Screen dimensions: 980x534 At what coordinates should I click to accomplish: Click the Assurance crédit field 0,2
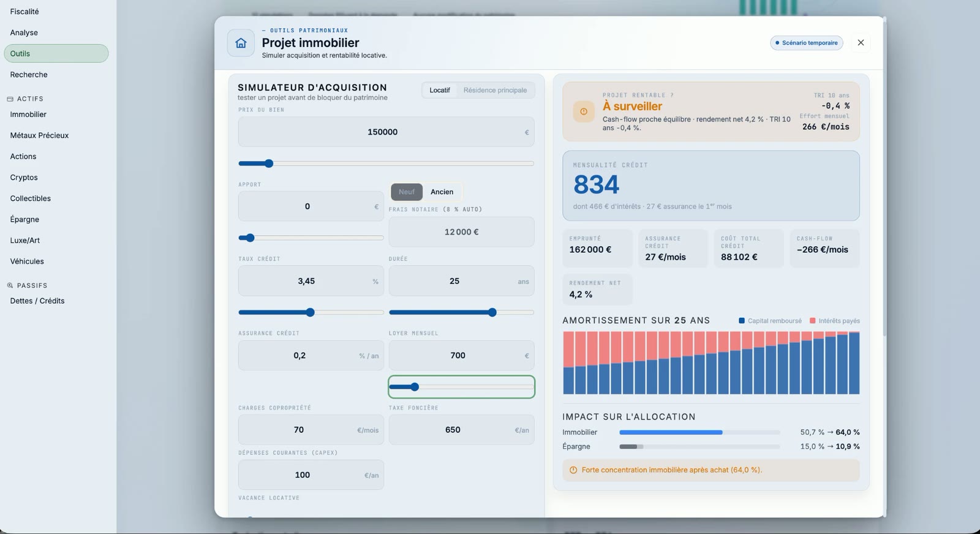(311, 355)
